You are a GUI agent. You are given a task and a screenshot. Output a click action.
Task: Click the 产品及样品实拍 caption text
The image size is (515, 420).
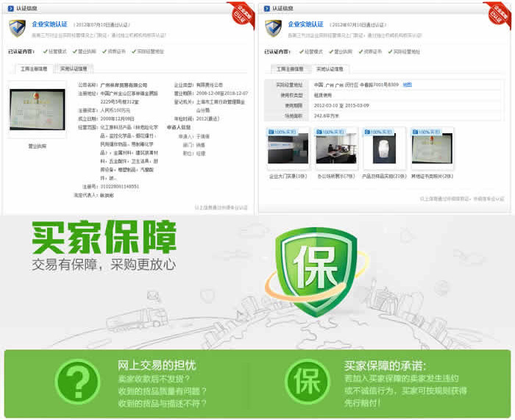(x=384, y=177)
